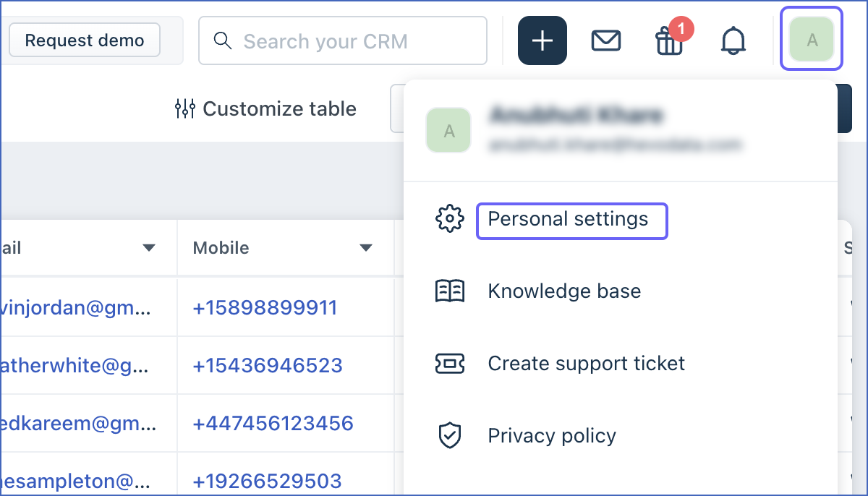Image resolution: width=868 pixels, height=496 pixels.
Task: Click the Request demo button
Action: [84, 40]
